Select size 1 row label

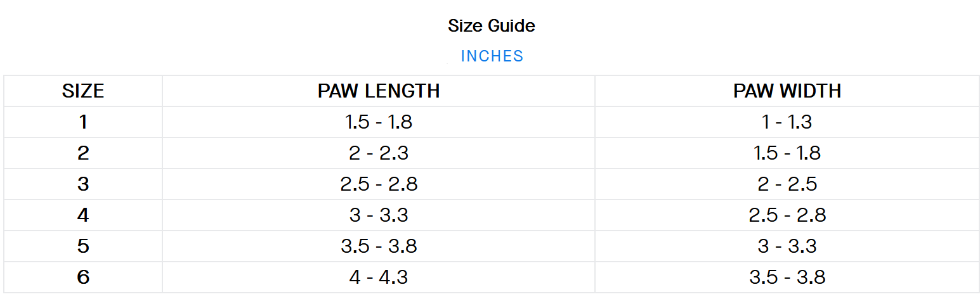[83, 122]
